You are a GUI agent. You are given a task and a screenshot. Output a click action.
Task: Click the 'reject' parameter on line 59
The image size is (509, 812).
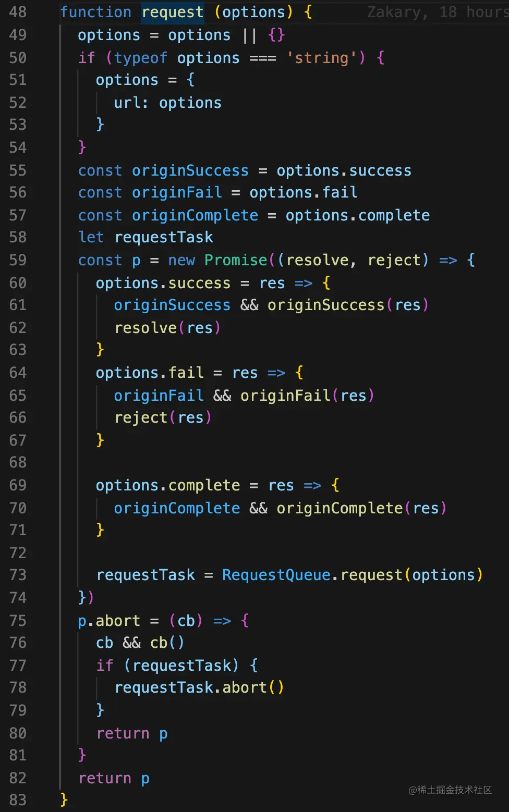click(394, 260)
